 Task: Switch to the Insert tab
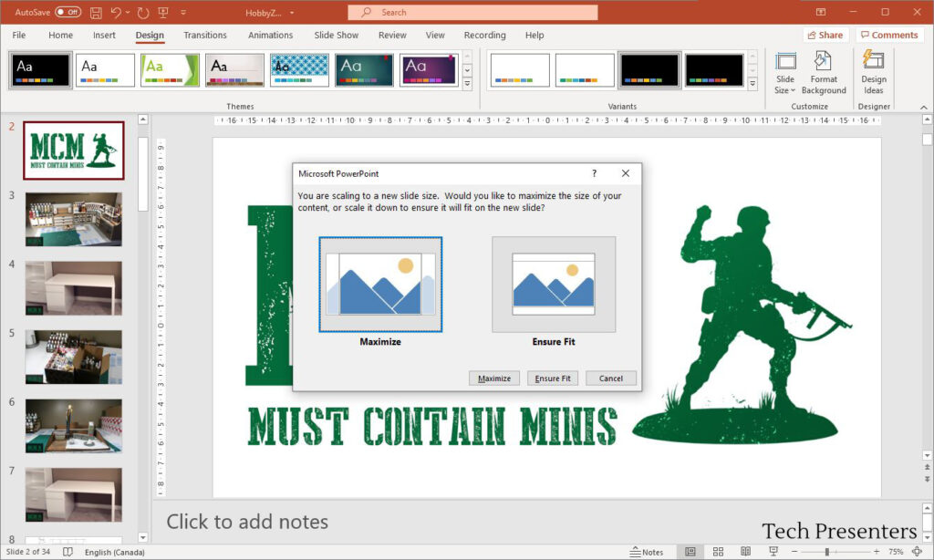tap(104, 36)
